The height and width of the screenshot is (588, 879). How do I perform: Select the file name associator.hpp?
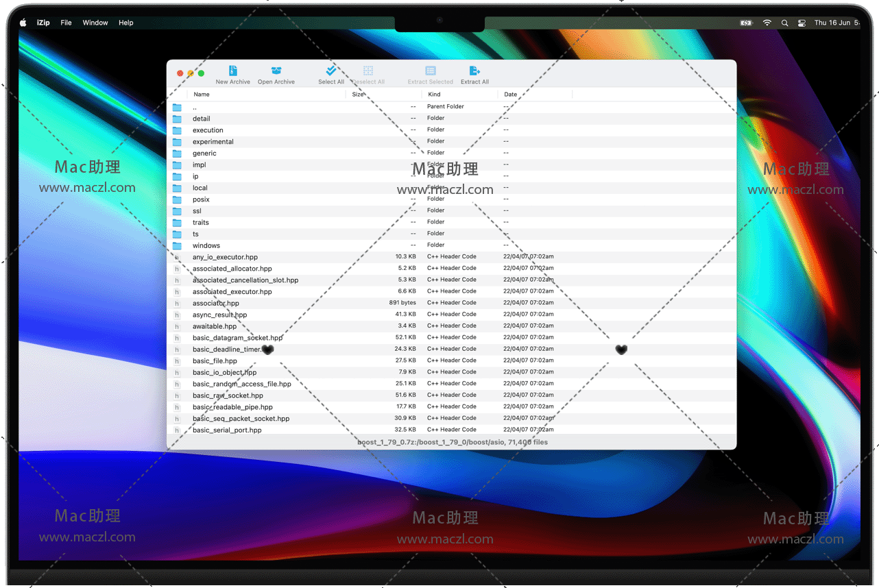[x=216, y=303]
